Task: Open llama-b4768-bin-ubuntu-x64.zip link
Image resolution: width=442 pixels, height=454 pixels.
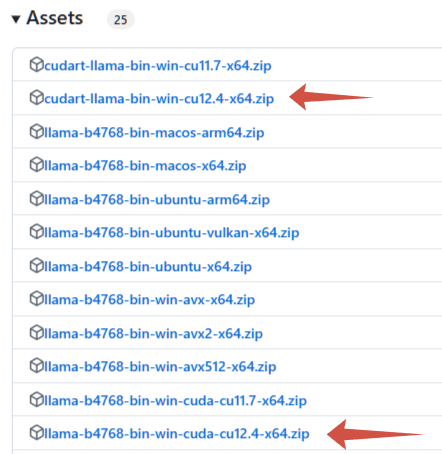Action: [148, 267]
